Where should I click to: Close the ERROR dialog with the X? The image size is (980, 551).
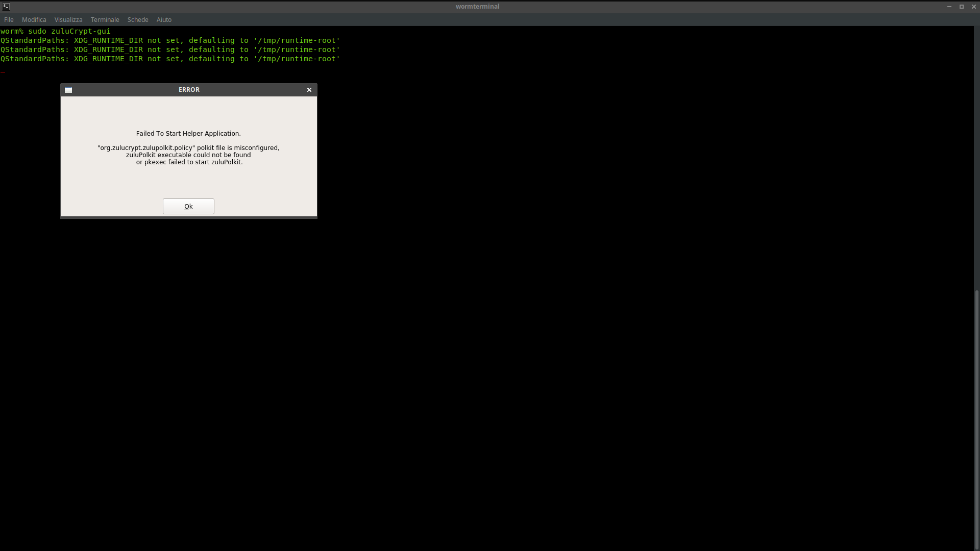309,90
